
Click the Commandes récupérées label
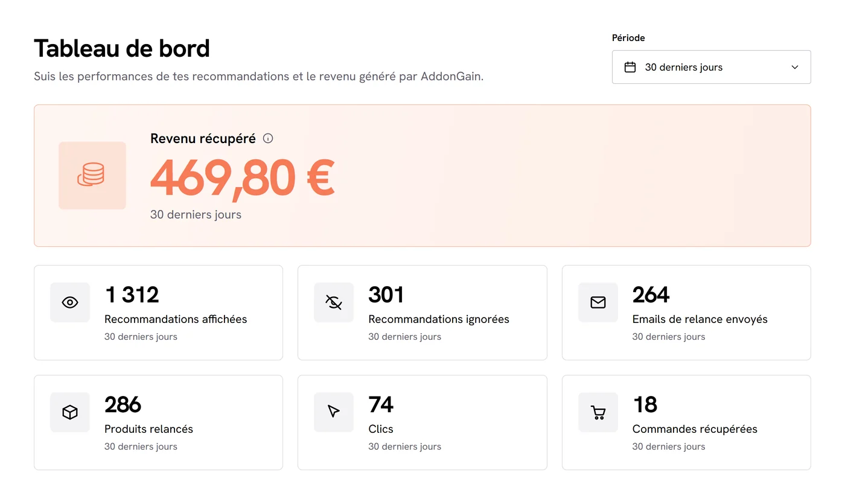pos(695,429)
